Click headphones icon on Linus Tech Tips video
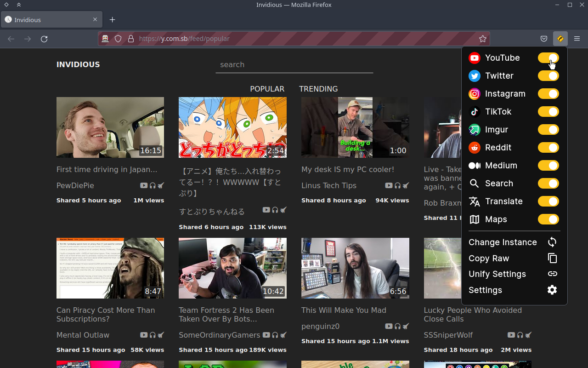 click(x=397, y=185)
